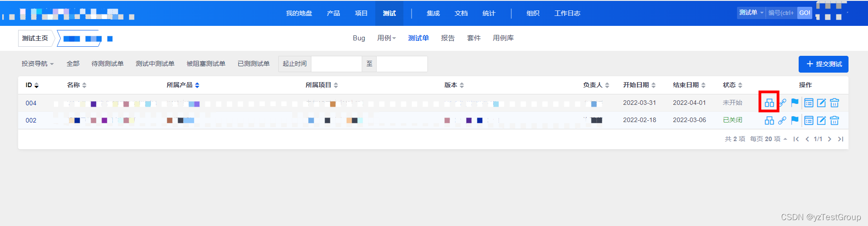Viewport: 868px width, 226px height.
Task: Click start date 2022-03-31
Action: coord(640,103)
